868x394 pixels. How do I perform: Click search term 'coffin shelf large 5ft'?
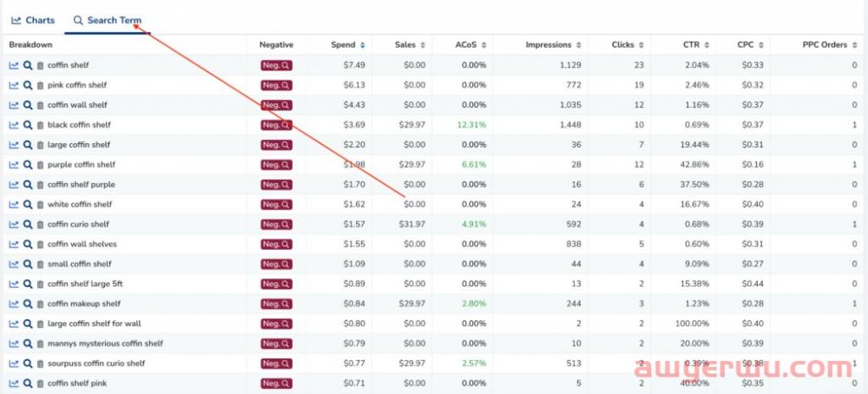(x=85, y=284)
